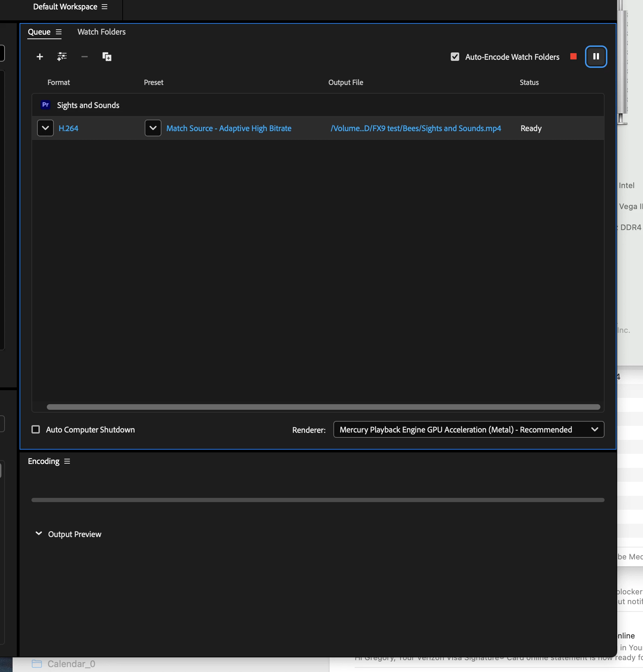643x672 pixels.
Task: Click the Output File column header
Action: pos(346,83)
